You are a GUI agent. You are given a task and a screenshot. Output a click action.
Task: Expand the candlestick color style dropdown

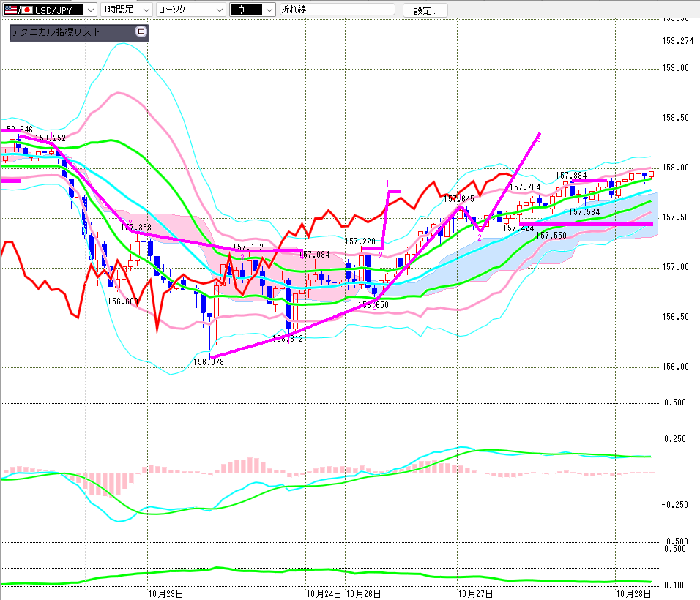269,10
